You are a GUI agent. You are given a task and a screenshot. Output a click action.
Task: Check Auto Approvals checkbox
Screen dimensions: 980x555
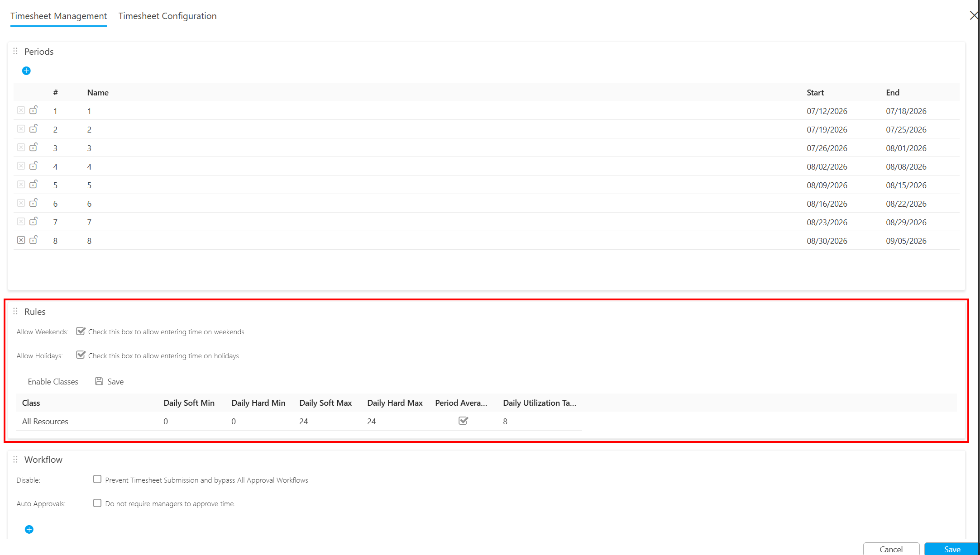[x=97, y=503]
